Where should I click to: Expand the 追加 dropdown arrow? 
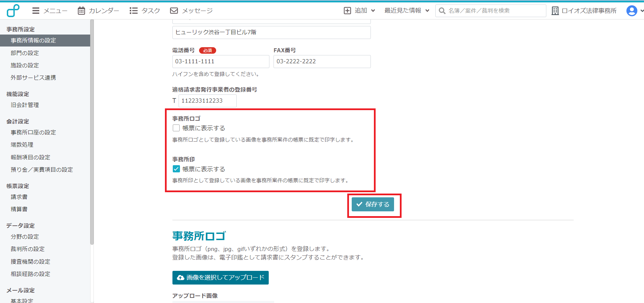tap(373, 11)
